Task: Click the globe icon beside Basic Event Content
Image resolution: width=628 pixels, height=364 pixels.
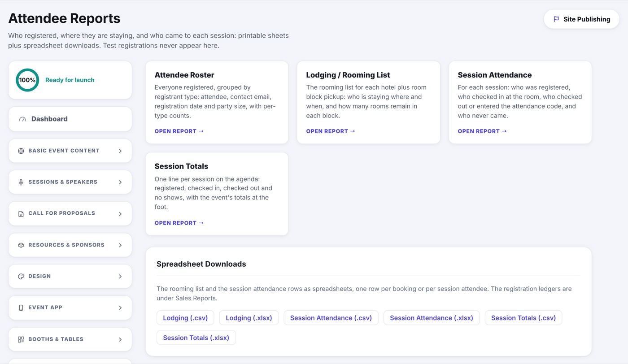Action: point(21,151)
